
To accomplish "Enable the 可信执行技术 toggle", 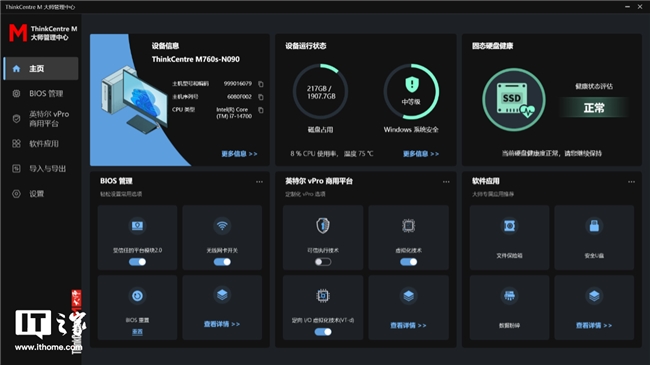I will [x=323, y=262].
